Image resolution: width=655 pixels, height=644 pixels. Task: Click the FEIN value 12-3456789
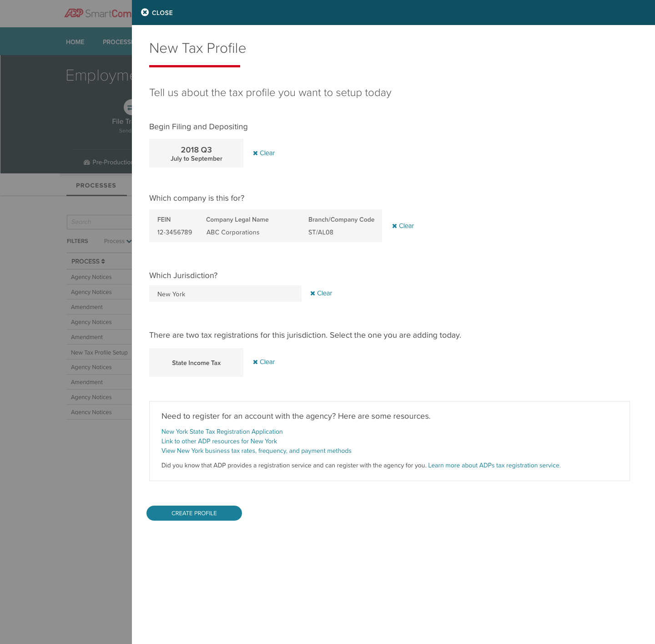pos(175,232)
